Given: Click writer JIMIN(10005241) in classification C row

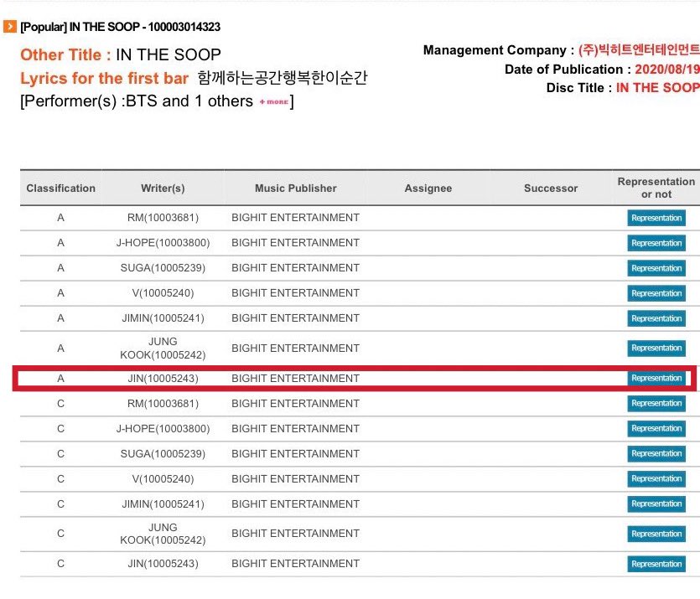Looking at the screenshot, I should click(163, 504).
